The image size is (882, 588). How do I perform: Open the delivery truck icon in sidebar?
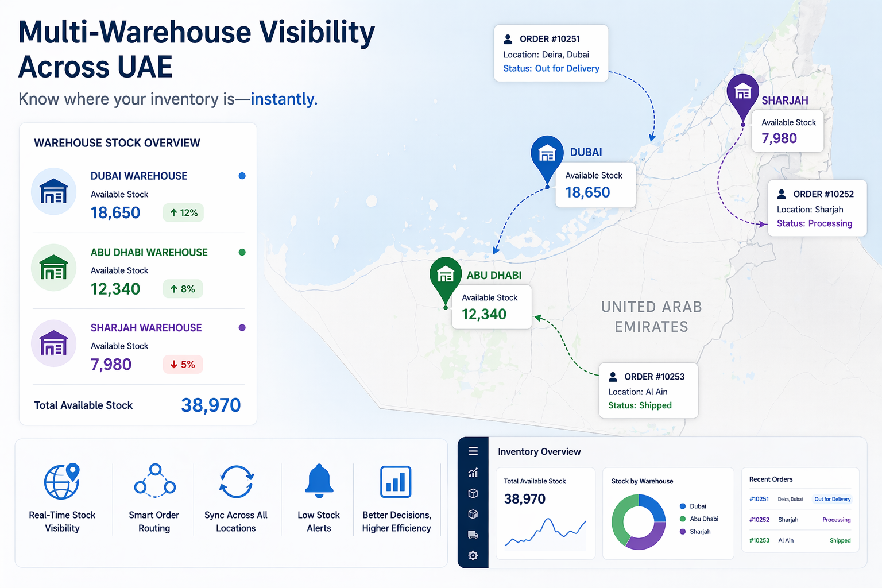tap(473, 535)
